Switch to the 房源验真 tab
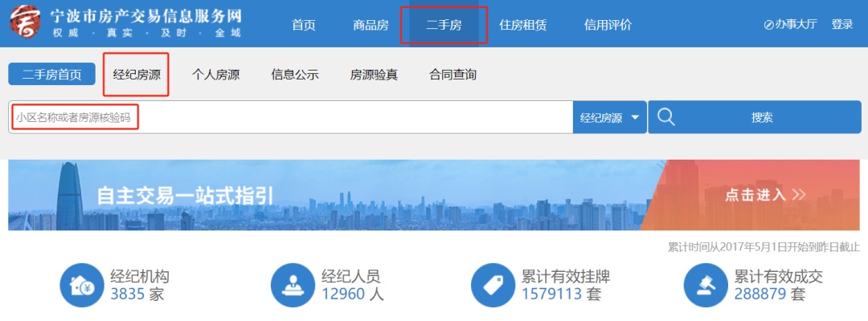Viewport: 868px width, 321px height. [x=375, y=75]
